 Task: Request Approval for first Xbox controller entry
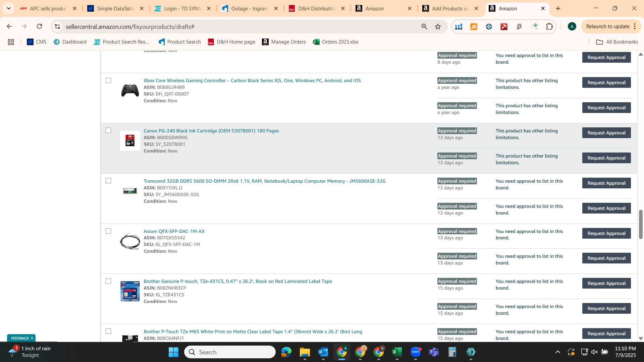(606, 82)
